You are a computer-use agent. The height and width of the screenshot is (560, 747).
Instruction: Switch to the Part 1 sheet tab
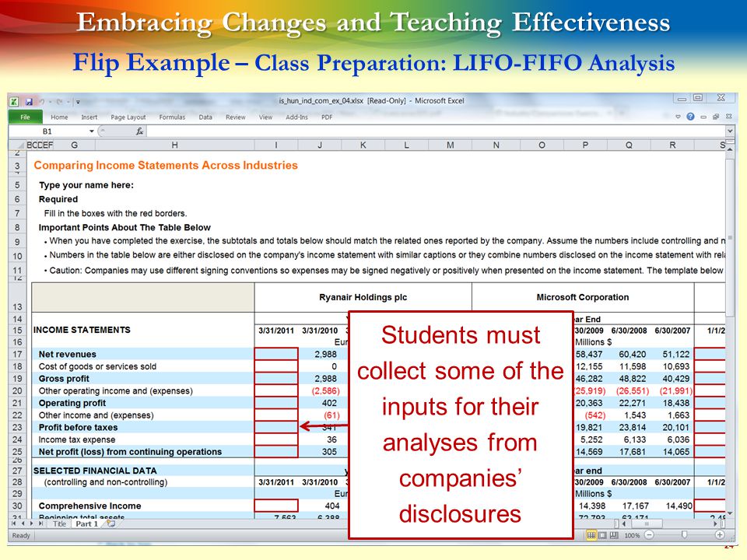86,523
